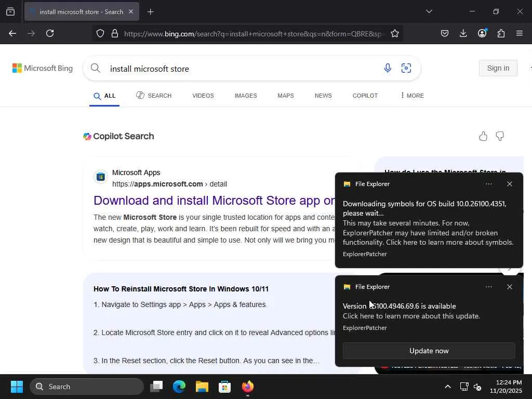
Task: Open the Pocket save icon
Action: [445, 33]
